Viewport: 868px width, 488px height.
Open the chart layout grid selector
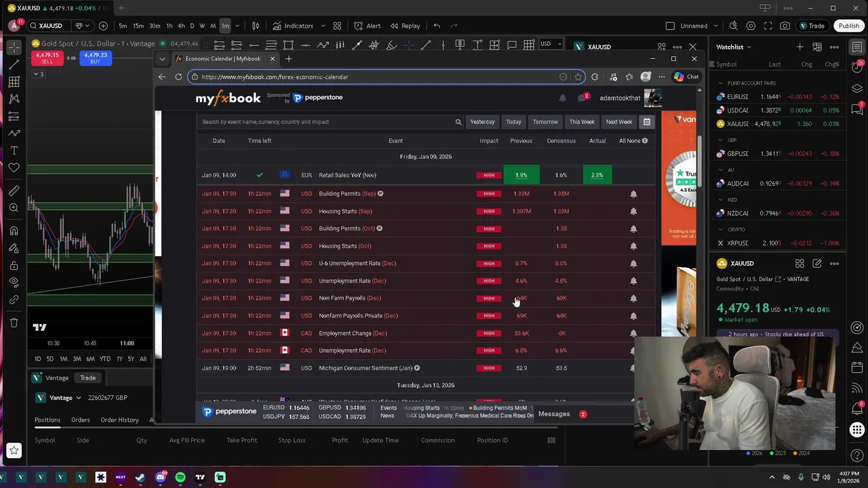[337, 26]
